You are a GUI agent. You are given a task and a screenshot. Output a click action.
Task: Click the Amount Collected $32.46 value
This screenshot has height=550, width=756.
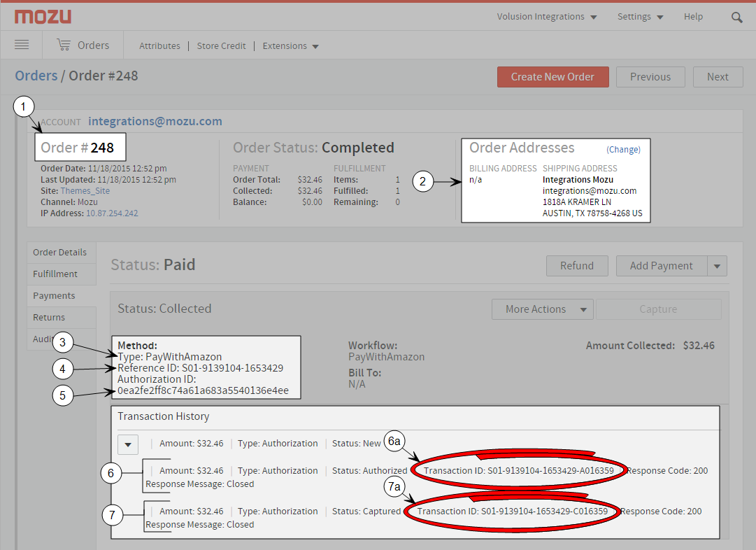[699, 346]
